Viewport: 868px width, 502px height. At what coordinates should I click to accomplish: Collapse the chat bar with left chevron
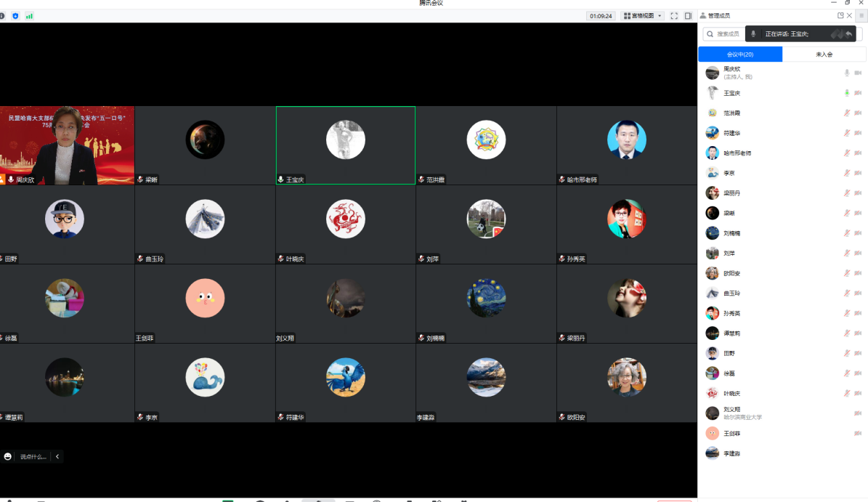click(x=57, y=456)
